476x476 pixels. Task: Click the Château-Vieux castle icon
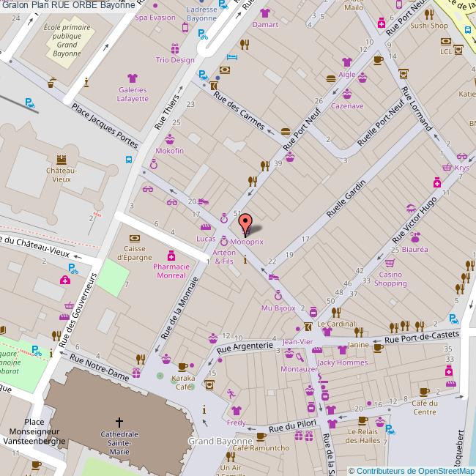coord(62,160)
